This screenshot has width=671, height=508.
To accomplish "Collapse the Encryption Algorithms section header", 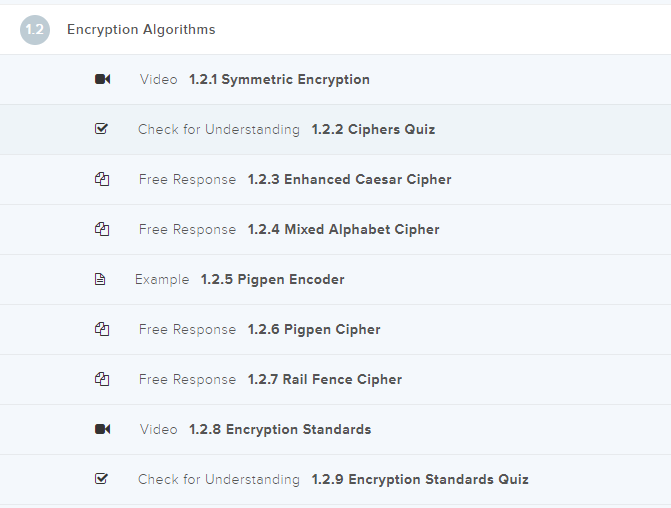I will coord(141,30).
